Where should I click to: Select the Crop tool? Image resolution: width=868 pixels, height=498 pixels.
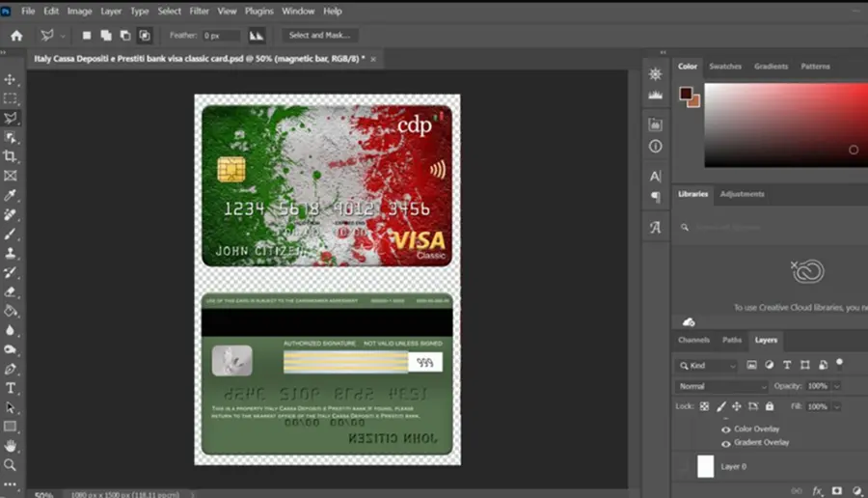[x=10, y=156]
